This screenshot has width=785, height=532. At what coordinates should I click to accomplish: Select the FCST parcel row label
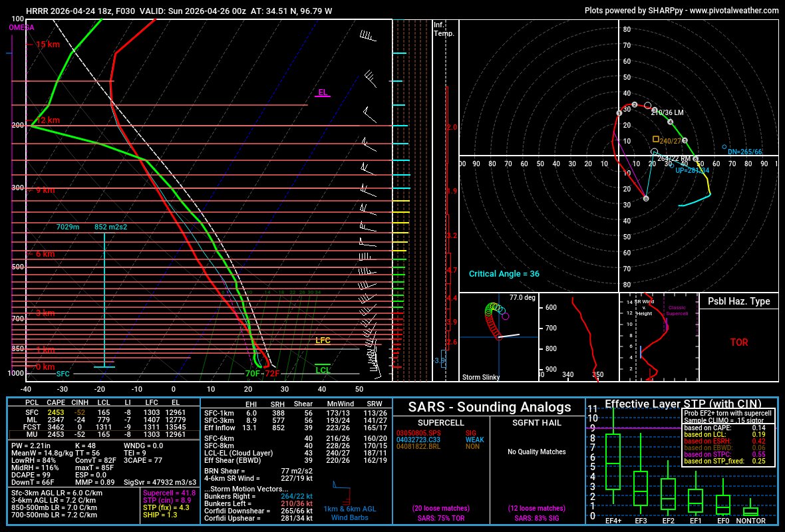[32, 427]
